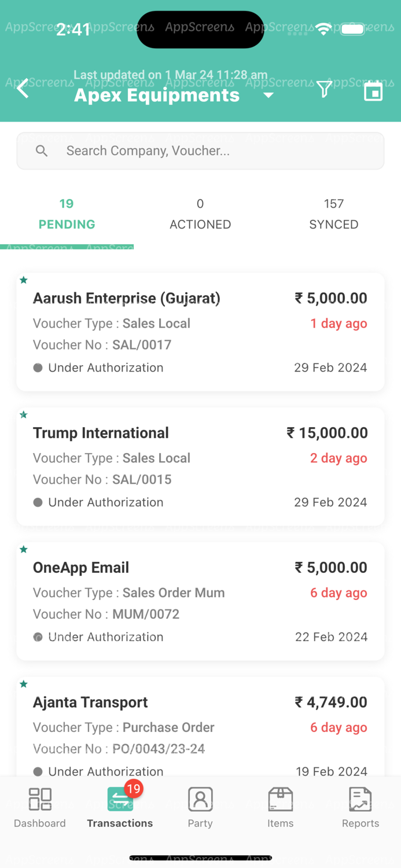Open the Reports chart icon
The height and width of the screenshot is (868, 401).
[x=360, y=799]
